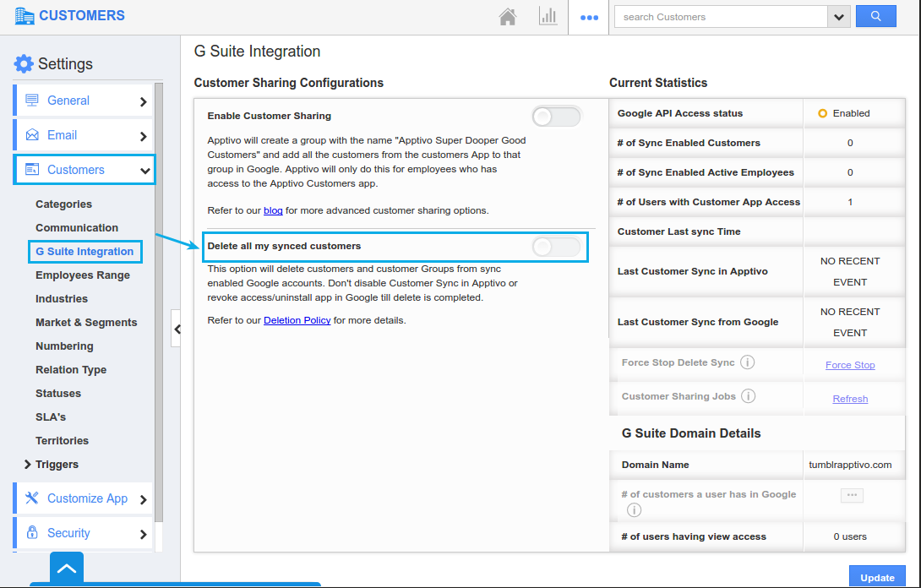Show info for Customer Sharing Jobs

[749, 396]
